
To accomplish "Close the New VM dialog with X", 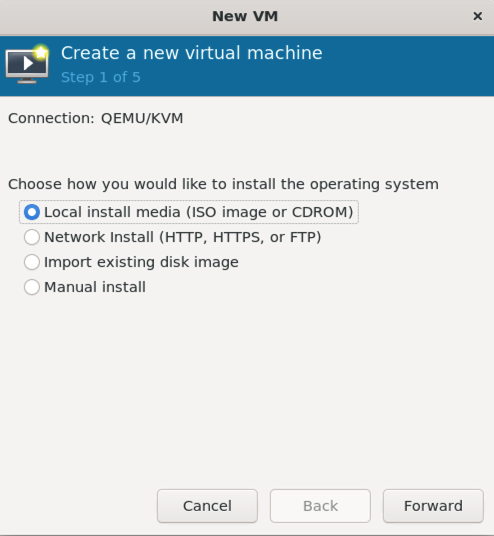I will tap(478, 16).
